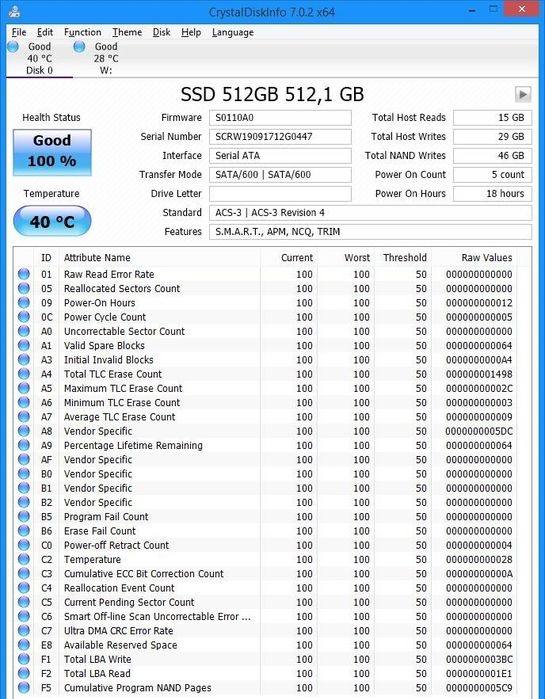Click the Serial Number field
This screenshot has height=699, width=545.
coord(280,137)
